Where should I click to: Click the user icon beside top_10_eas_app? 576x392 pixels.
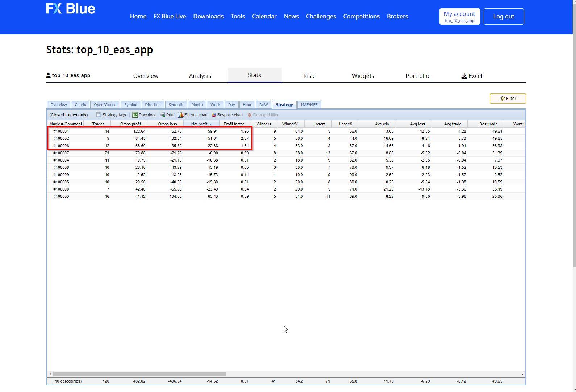tap(49, 75)
